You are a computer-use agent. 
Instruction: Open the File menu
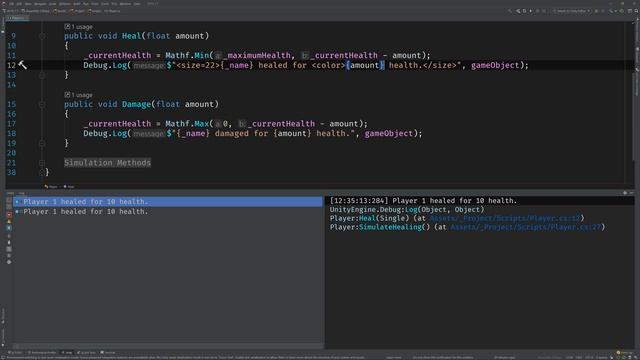point(11,4)
